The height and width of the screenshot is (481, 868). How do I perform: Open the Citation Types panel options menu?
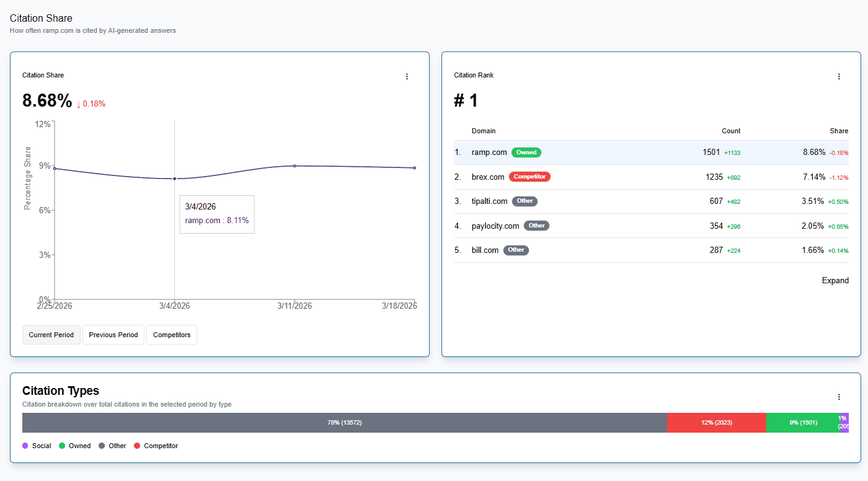coord(839,397)
